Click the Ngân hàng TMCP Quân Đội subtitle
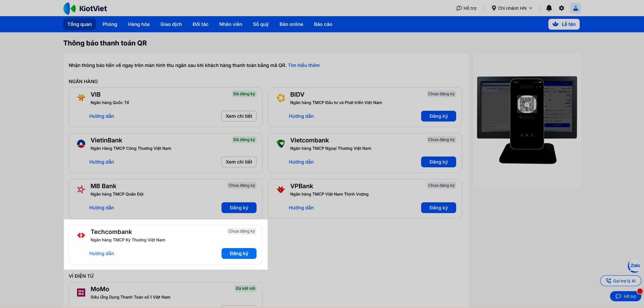Screen dimensions: 644x308 [117, 194]
